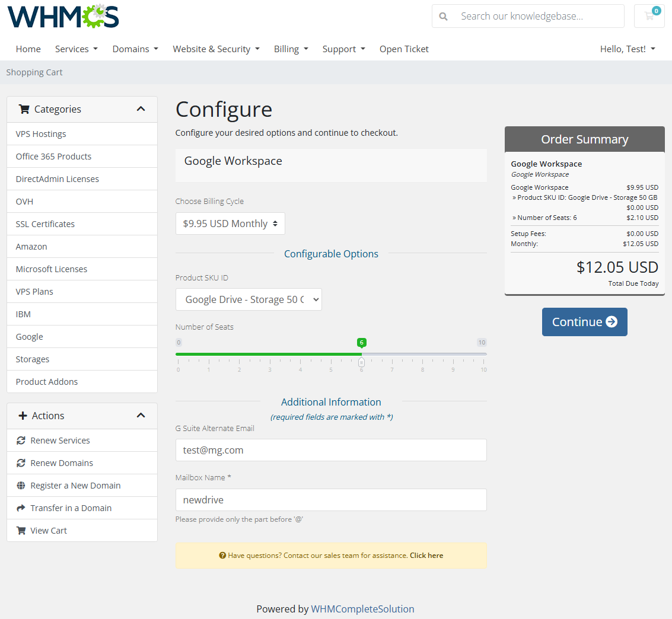Open the Product SKU ID dropdown
Viewport: 672px width, 619px height.
(249, 299)
